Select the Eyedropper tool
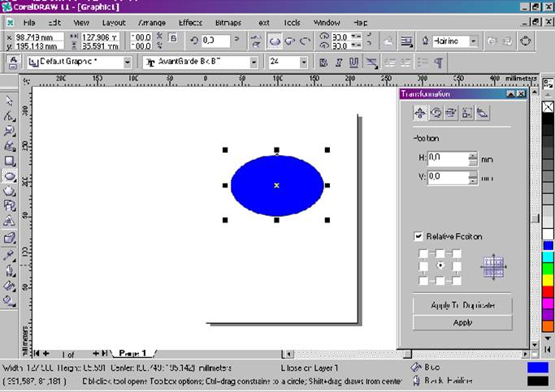 (9, 255)
